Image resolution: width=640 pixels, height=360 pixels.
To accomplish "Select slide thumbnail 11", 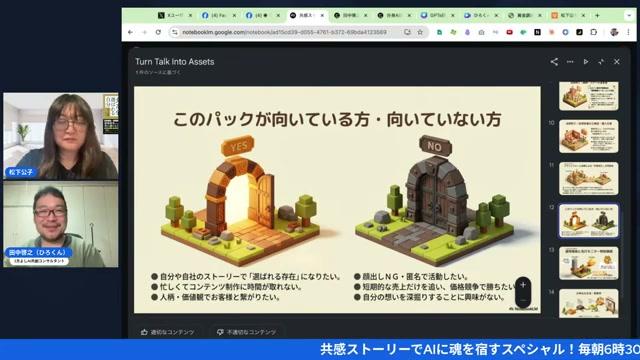I will pos(589,179).
